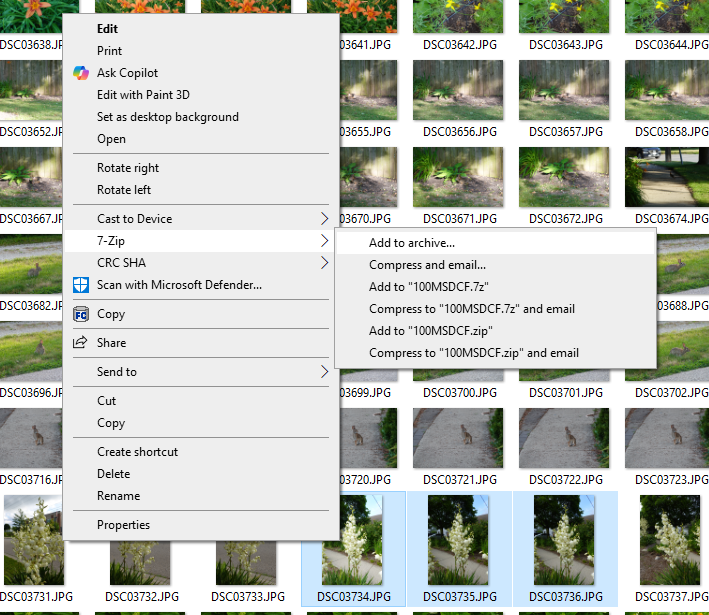Click the Copy entry below Cut
This screenshot has width=709, height=615.
point(201,423)
